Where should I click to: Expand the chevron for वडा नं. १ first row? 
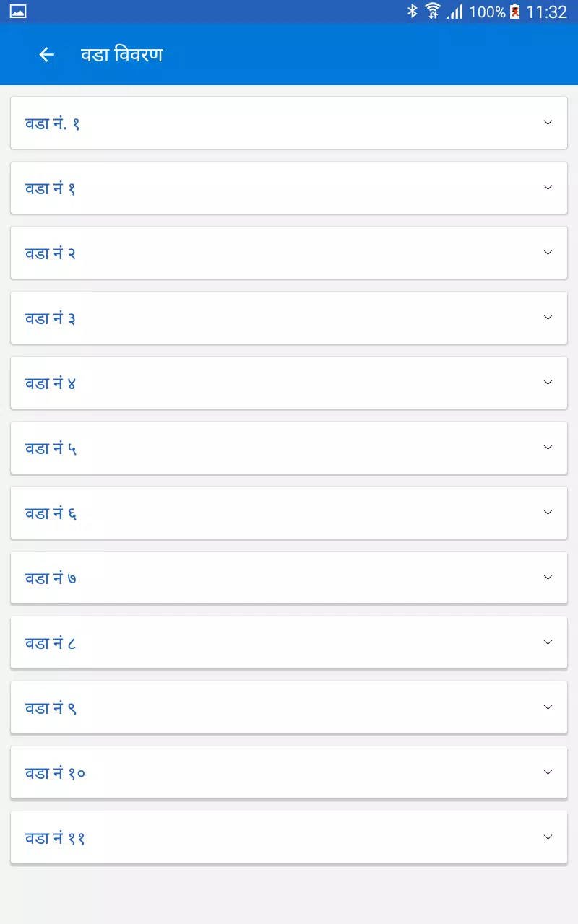[x=548, y=123]
